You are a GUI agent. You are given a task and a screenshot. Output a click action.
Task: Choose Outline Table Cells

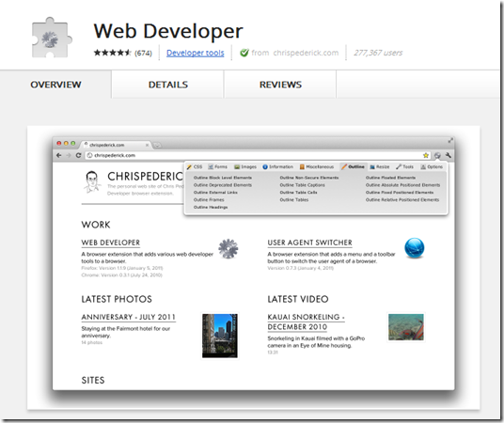click(x=298, y=192)
